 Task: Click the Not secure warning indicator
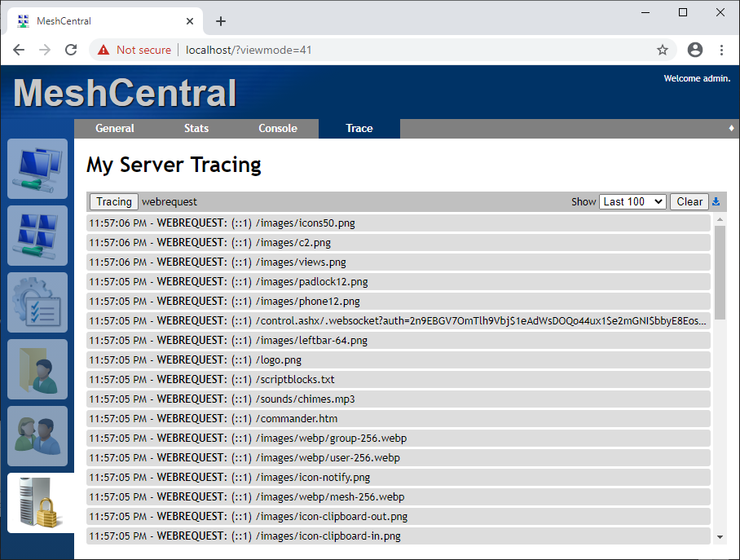133,50
